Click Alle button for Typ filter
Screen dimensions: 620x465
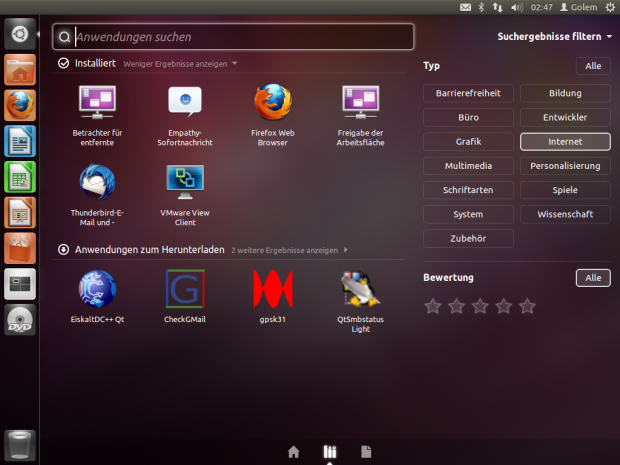tap(593, 66)
